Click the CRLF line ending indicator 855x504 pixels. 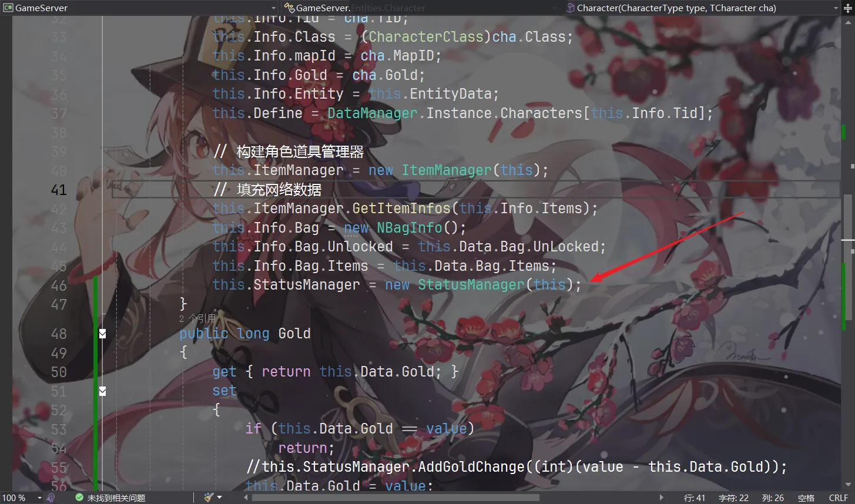click(x=839, y=498)
